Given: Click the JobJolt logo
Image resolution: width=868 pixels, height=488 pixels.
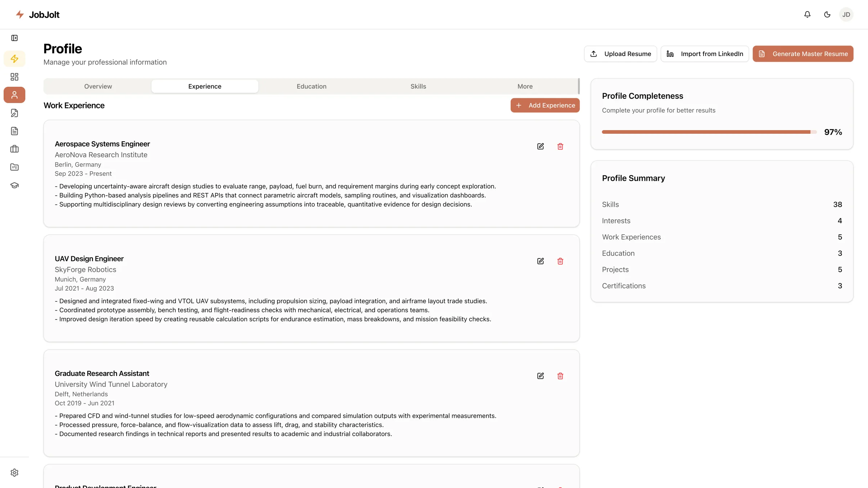Looking at the screenshot, I should pos(37,14).
